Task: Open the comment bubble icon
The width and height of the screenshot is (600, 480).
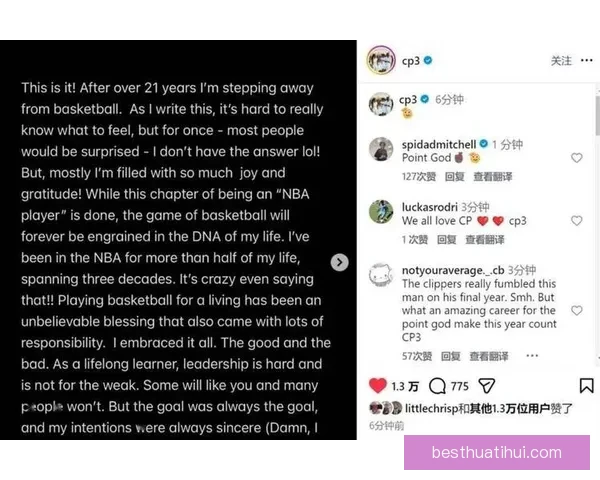Action: pos(437,385)
